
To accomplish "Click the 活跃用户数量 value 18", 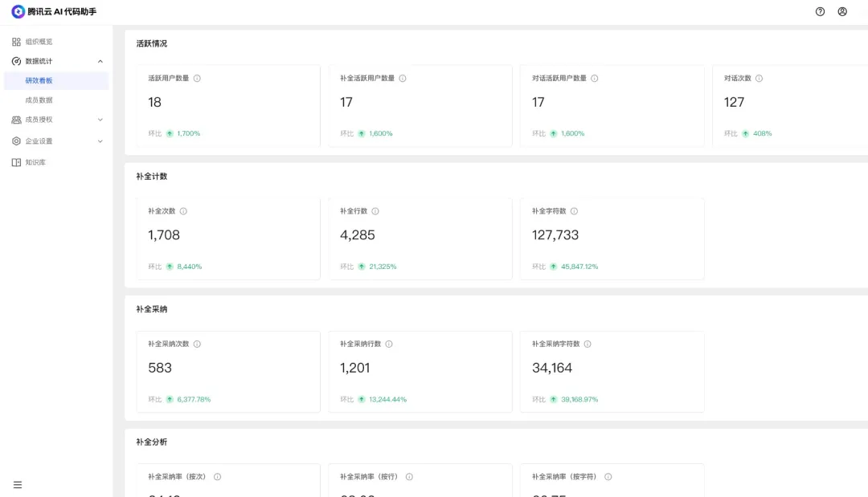I will (154, 102).
